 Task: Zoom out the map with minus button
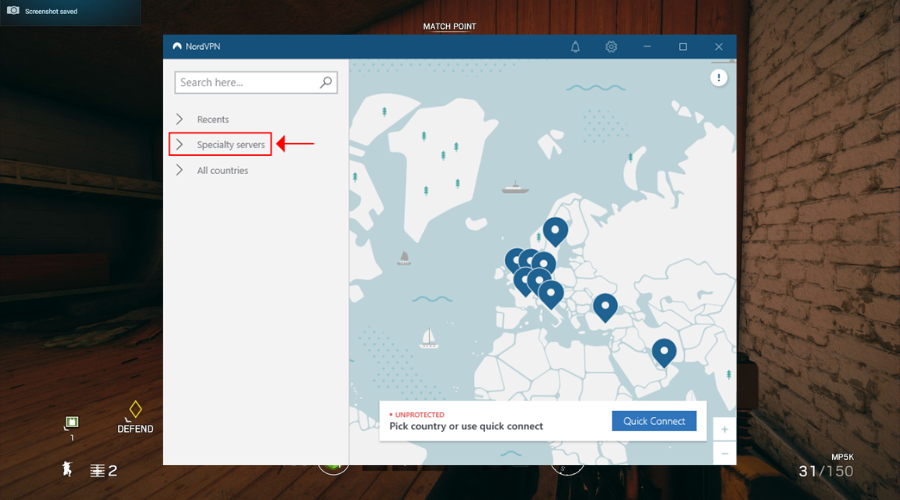[724, 453]
